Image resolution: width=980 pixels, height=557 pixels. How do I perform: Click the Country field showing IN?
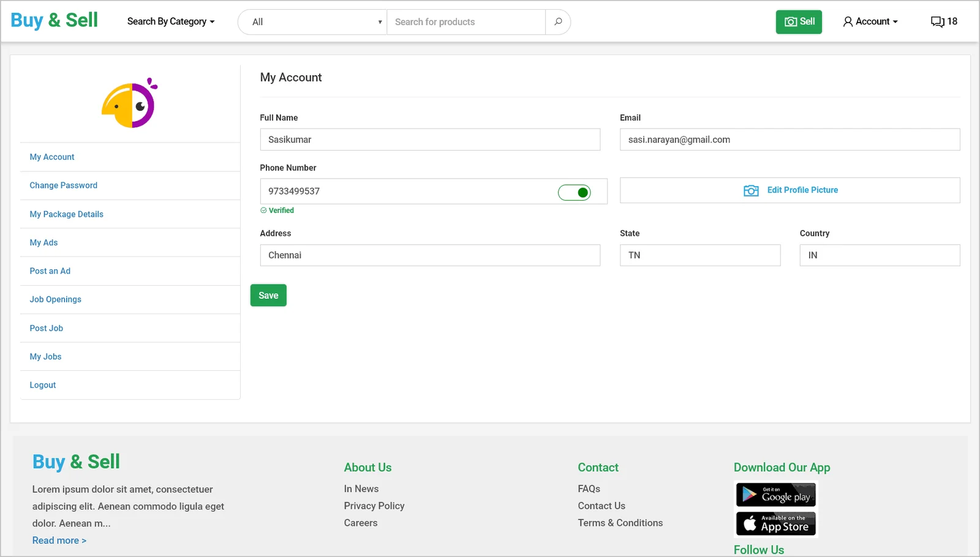(x=880, y=255)
